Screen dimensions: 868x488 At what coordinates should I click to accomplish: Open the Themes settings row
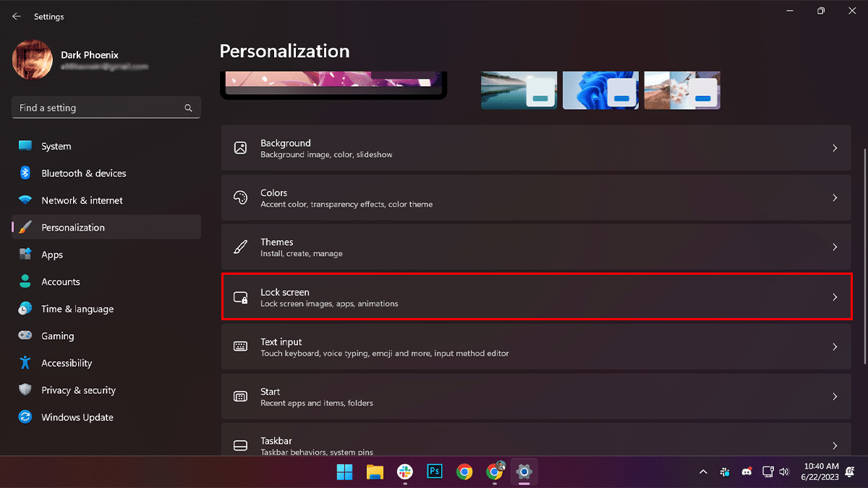pyautogui.click(x=535, y=247)
